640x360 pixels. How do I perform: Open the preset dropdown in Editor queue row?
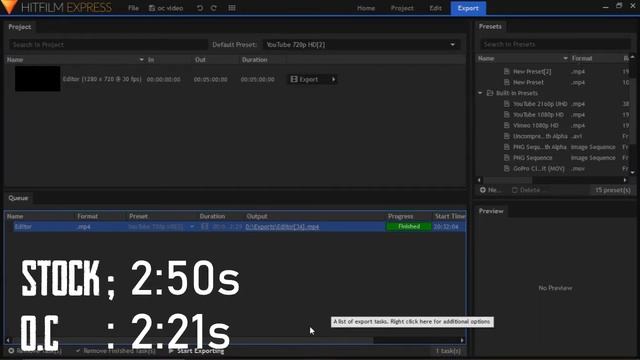[192, 227]
